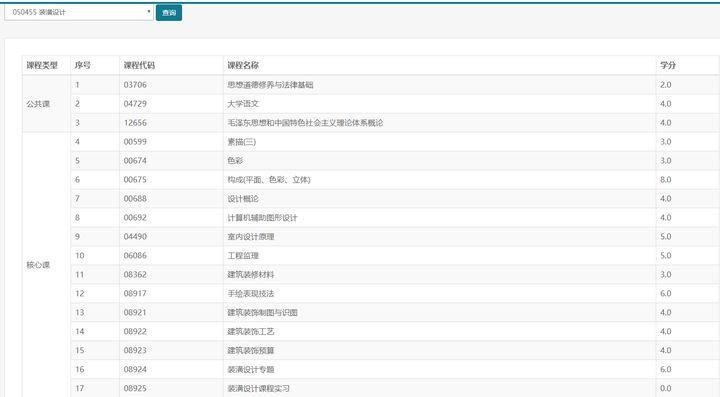Click course name 毛泽东思想和中国特色社会主义理论体系概论

point(305,123)
